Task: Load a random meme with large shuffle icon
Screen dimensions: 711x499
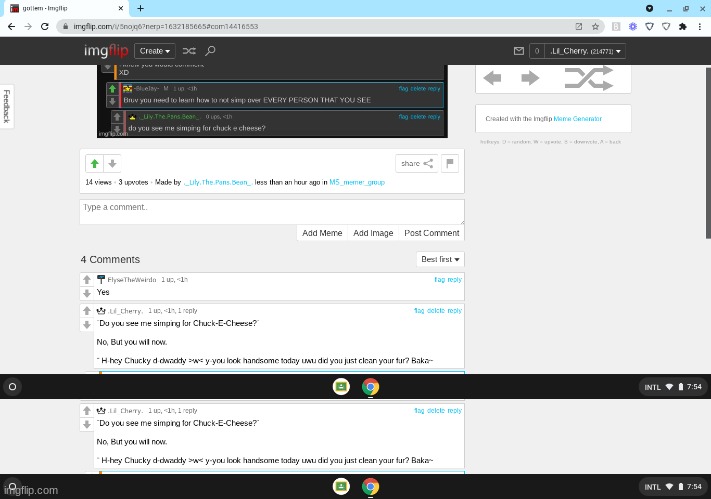Action: pyautogui.click(x=589, y=78)
